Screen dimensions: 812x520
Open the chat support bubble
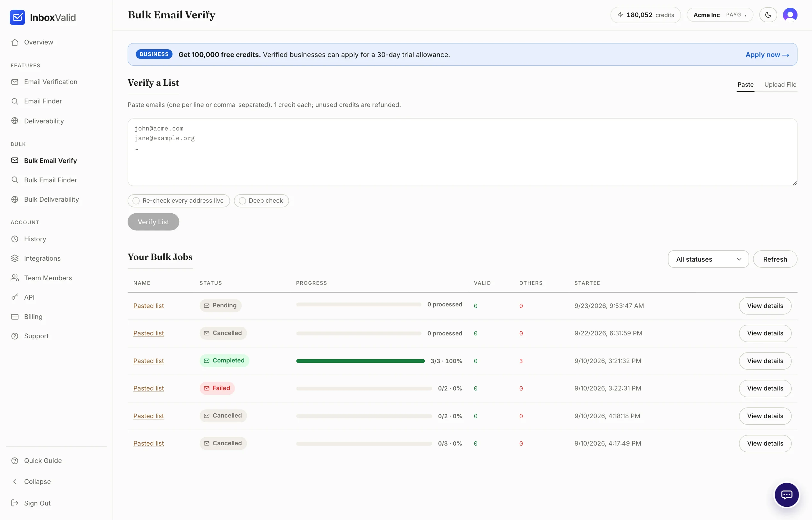pyautogui.click(x=787, y=495)
